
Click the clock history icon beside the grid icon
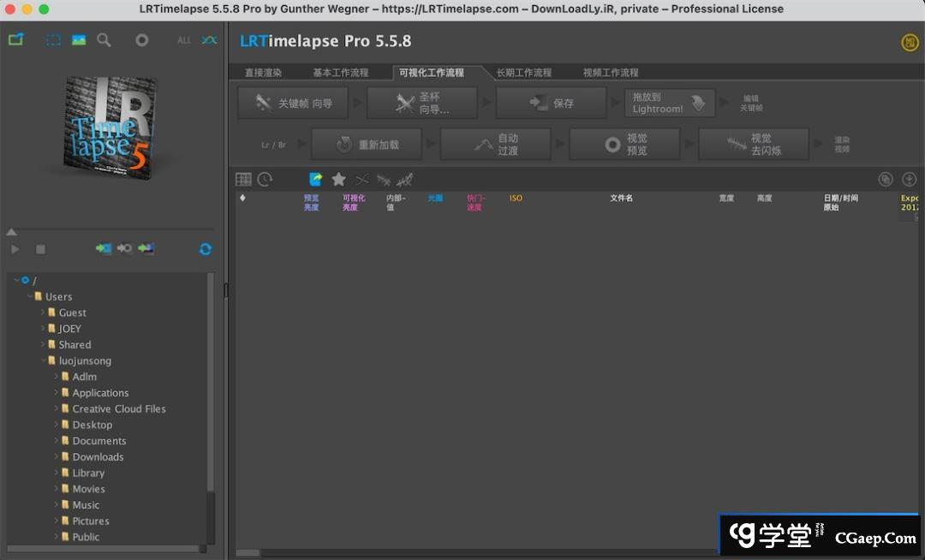265,179
